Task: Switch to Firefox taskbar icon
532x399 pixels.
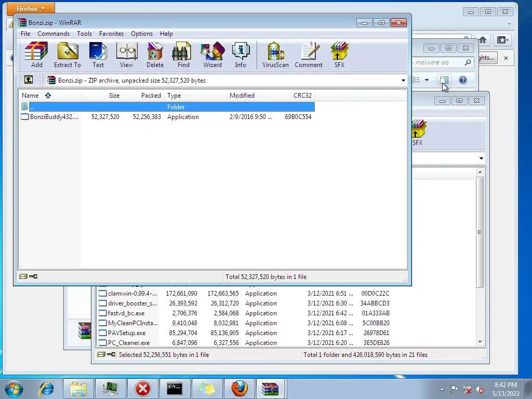Action: (x=240, y=389)
